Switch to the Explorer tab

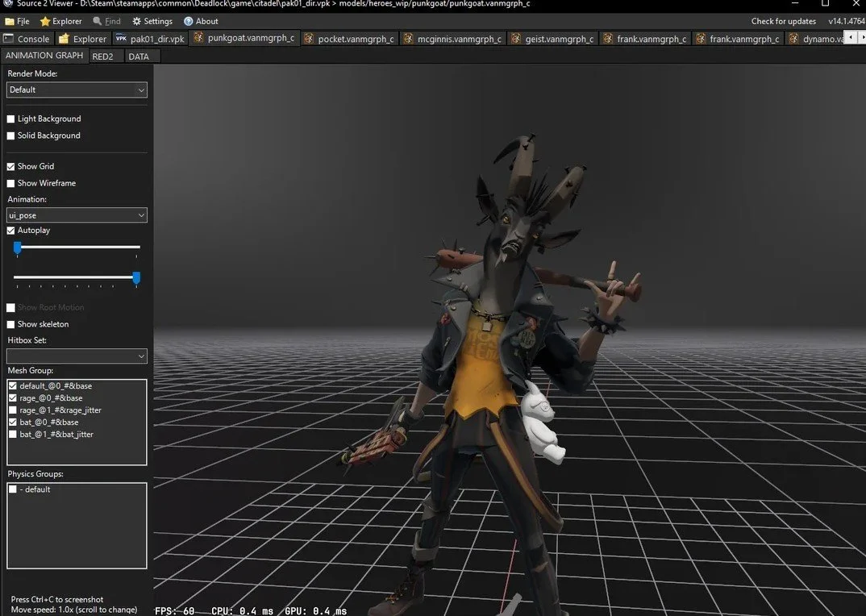(x=82, y=39)
